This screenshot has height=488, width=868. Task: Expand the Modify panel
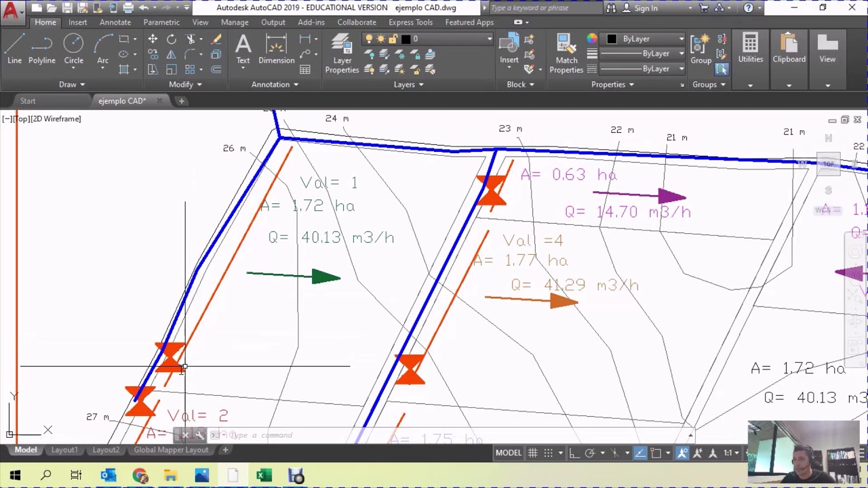pos(185,85)
